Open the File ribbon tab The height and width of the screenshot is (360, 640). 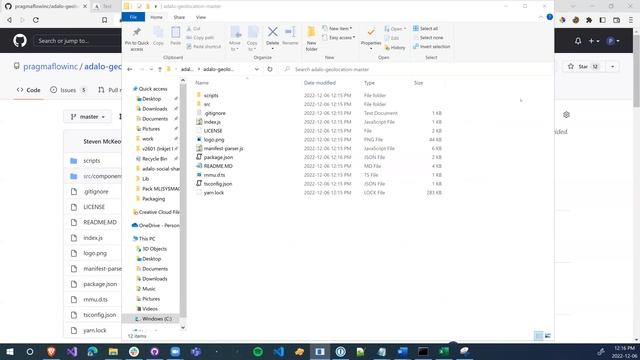(133, 17)
